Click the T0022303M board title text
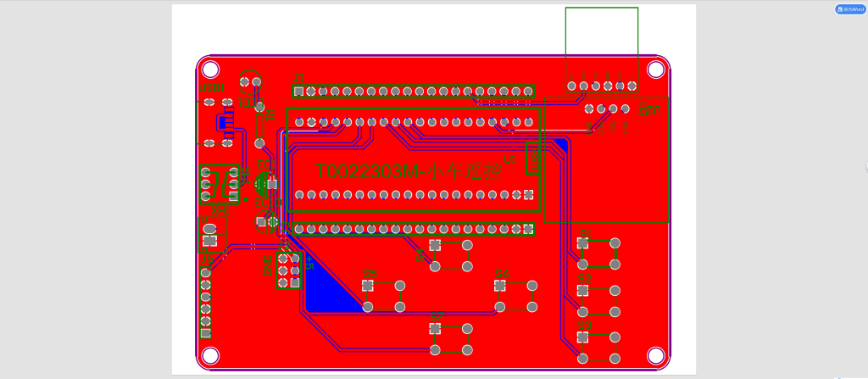 point(408,172)
